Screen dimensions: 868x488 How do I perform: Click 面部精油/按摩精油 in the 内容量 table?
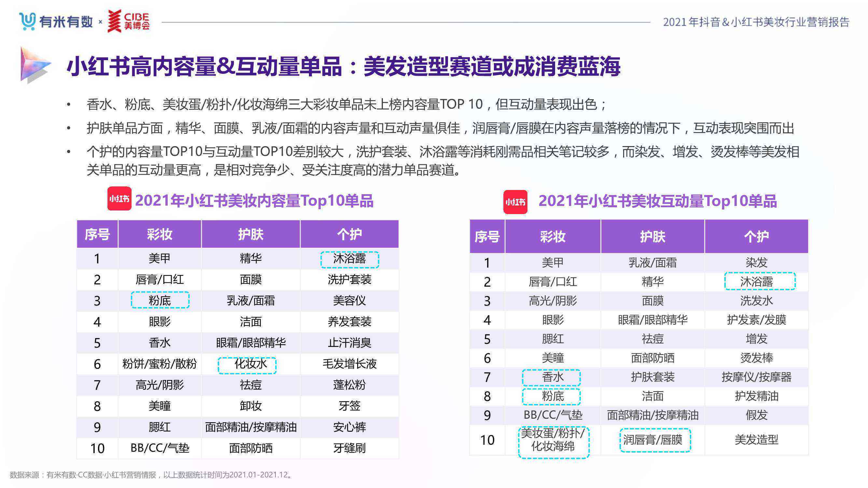(x=251, y=427)
